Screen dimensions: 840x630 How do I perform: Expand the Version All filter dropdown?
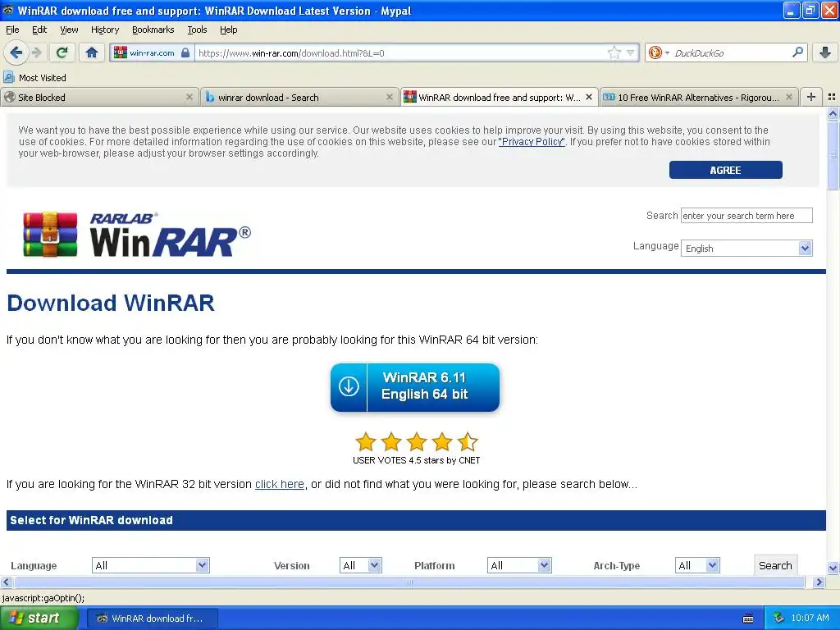361,565
